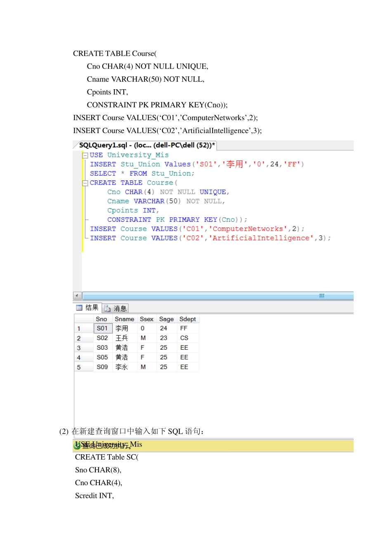The height and width of the screenshot is (555, 392).
Task: Click the Sname column header
Action: 124,319
